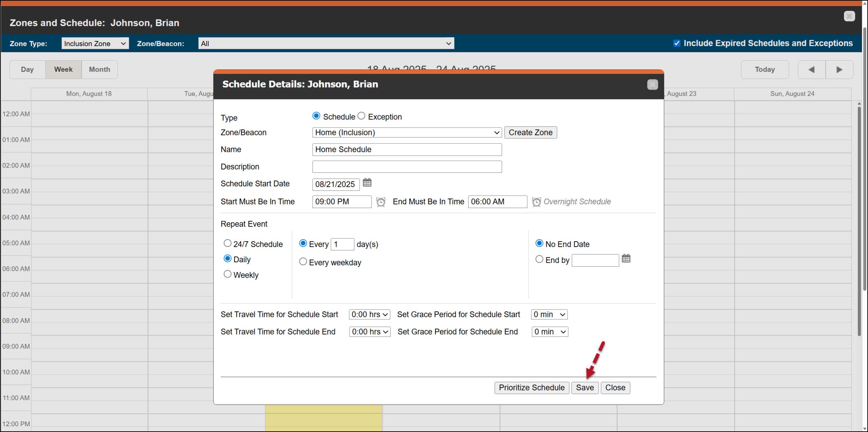Open clock picker for Start Must Be In Time

click(381, 202)
